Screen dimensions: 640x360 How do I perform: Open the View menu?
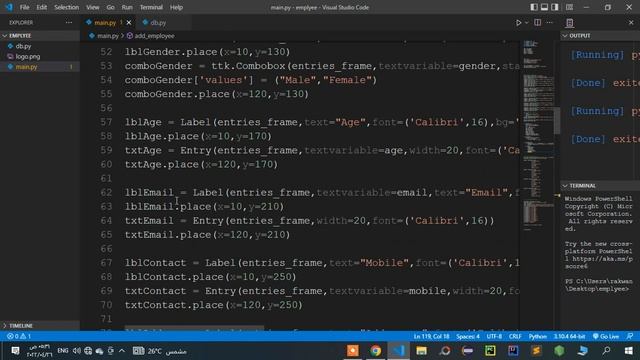pos(93,7)
